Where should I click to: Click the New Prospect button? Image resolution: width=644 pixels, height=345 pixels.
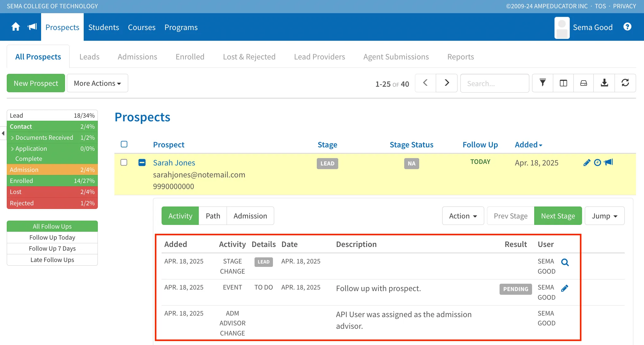coord(36,83)
